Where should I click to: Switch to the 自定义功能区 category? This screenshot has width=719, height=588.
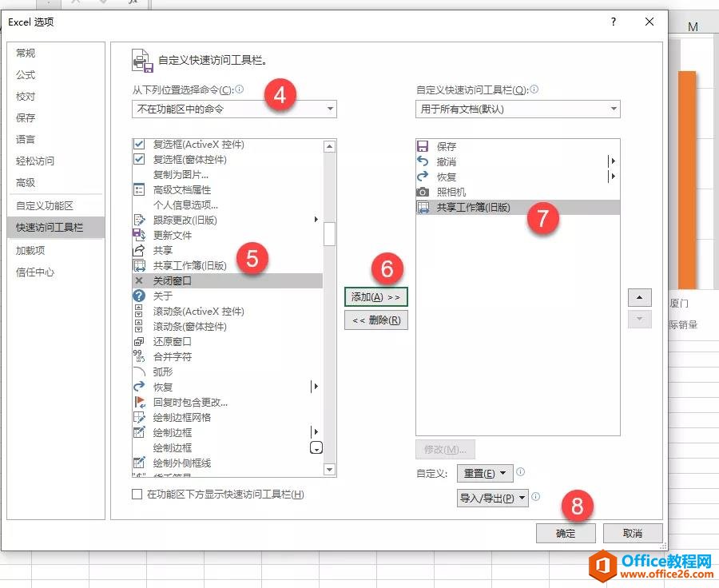pyautogui.click(x=46, y=205)
